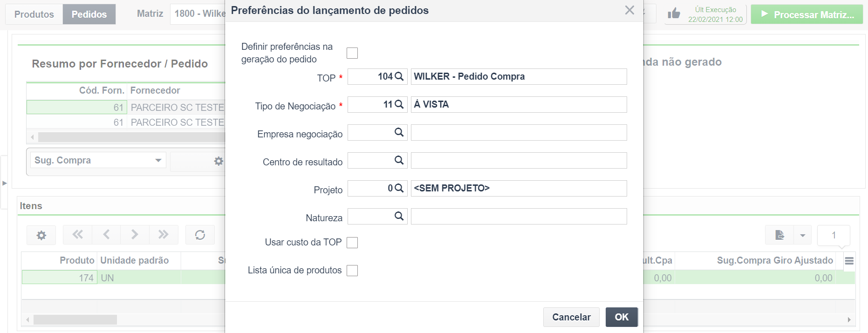Click the TOP field search magnifier
The image size is (868, 333).
[399, 76]
